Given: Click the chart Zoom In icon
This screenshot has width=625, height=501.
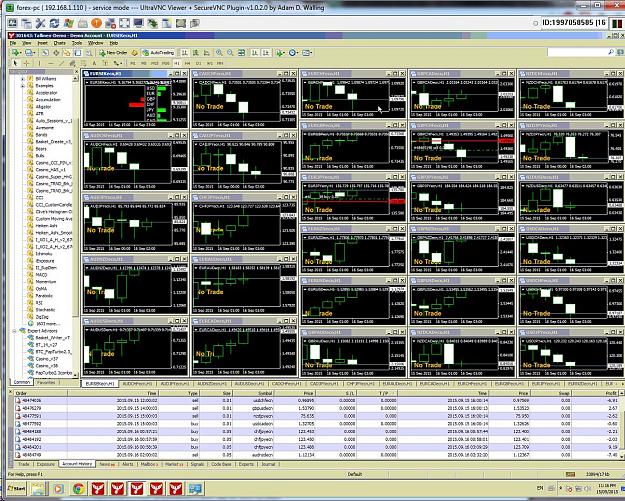Looking at the screenshot, I should [x=219, y=53].
